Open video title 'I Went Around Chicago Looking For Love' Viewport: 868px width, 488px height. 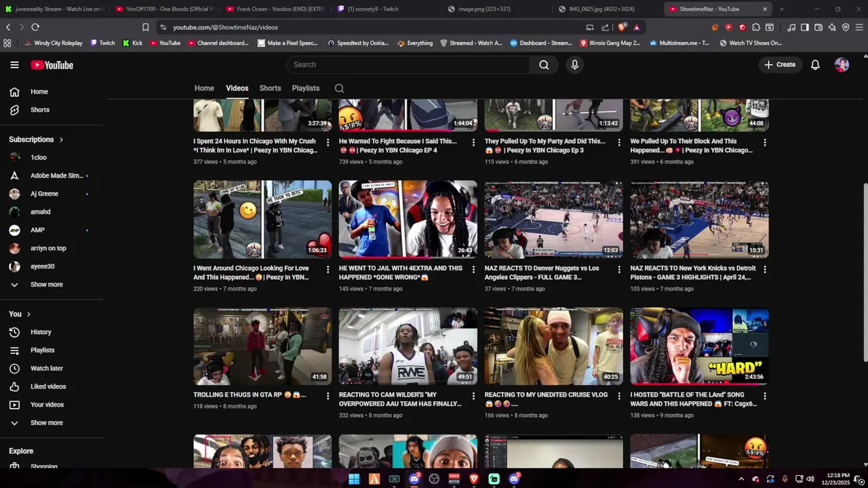coord(251,272)
